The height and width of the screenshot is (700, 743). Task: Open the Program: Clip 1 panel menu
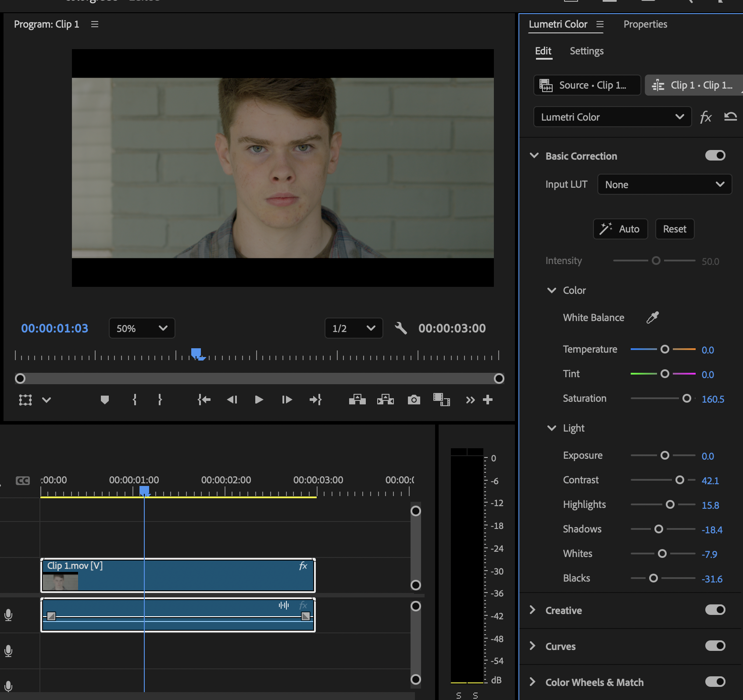tap(95, 24)
